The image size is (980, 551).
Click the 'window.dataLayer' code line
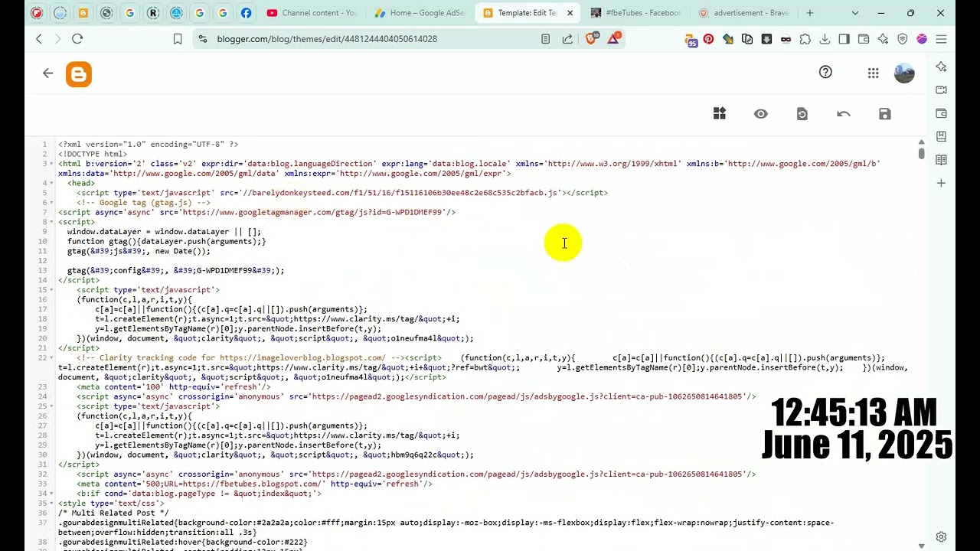(164, 231)
